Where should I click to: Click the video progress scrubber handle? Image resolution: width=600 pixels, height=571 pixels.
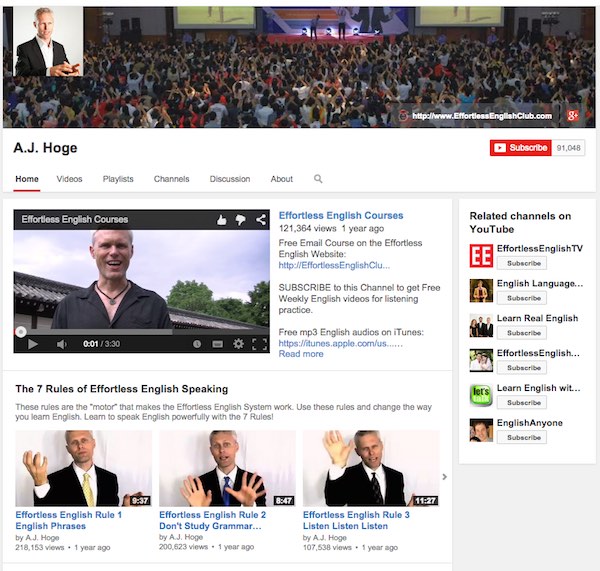tap(21, 332)
